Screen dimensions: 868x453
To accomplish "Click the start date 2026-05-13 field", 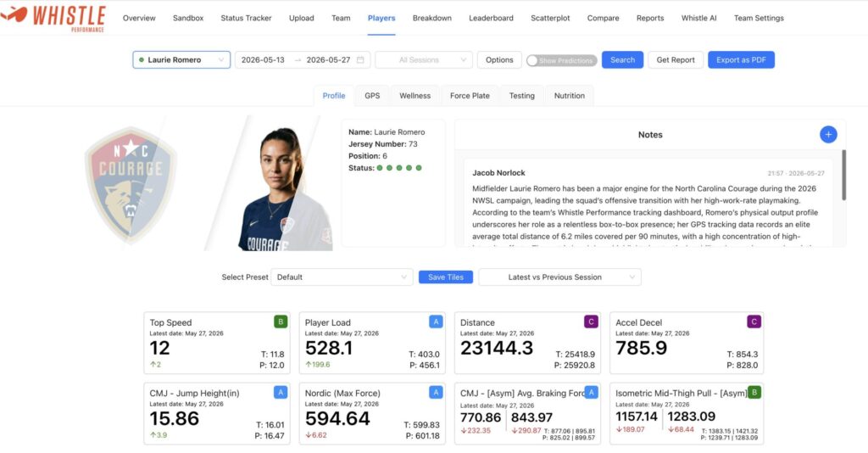I will pyautogui.click(x=263, y=60).
